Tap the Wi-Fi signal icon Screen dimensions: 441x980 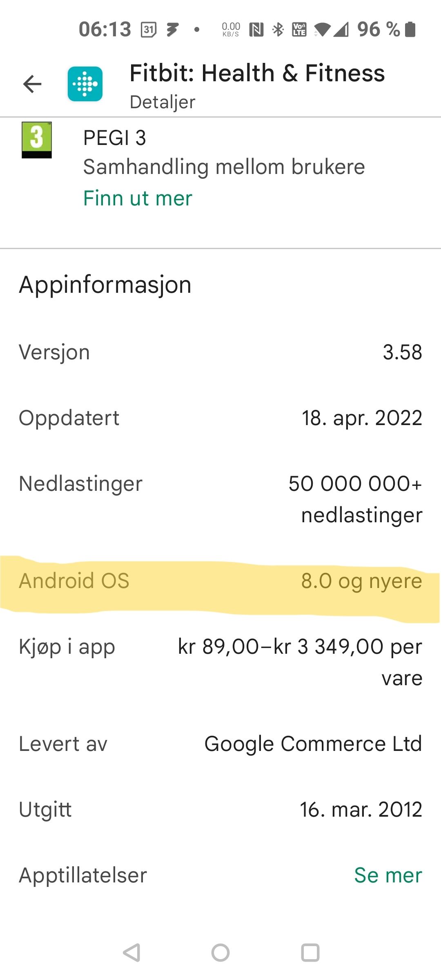click(322, 30)
